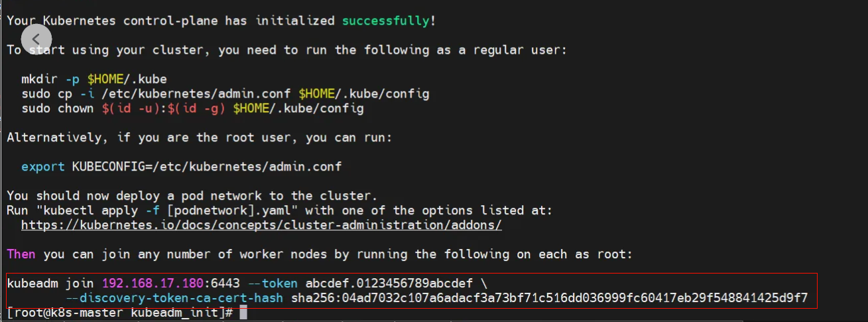The height and width of the screenshot is (322, 868).
Task: Open the kubernetes.io addons documentation link
Action: click(261, 225)
